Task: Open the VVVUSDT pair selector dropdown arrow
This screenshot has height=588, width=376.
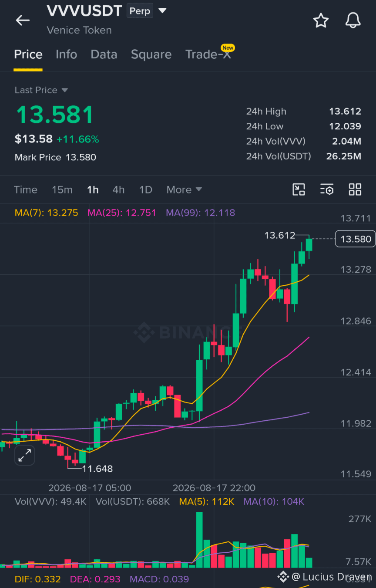Action: coord(162,10)
